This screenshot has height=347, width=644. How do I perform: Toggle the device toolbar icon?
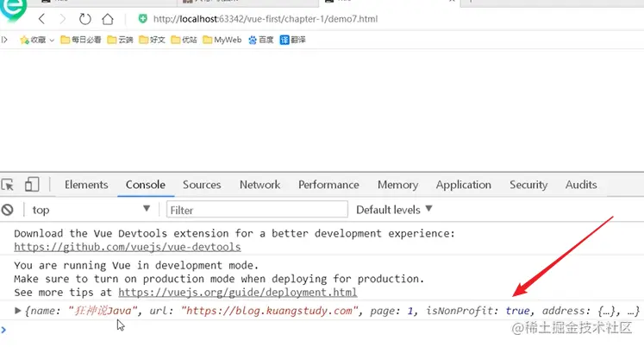[32, 184]
